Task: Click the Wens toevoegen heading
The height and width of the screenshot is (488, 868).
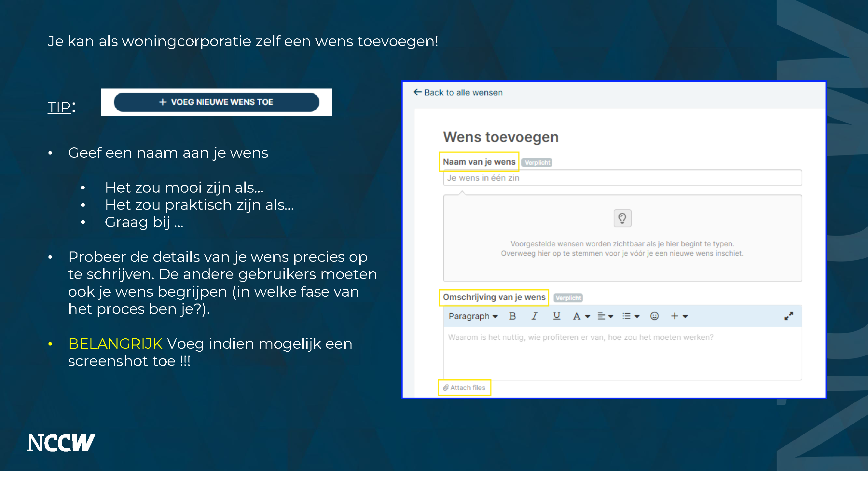Action: [500, 137]
